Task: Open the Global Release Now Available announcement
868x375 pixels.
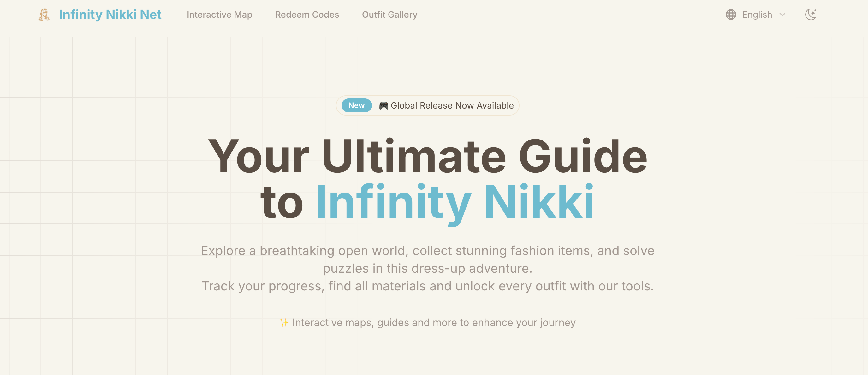Action: 452,105
